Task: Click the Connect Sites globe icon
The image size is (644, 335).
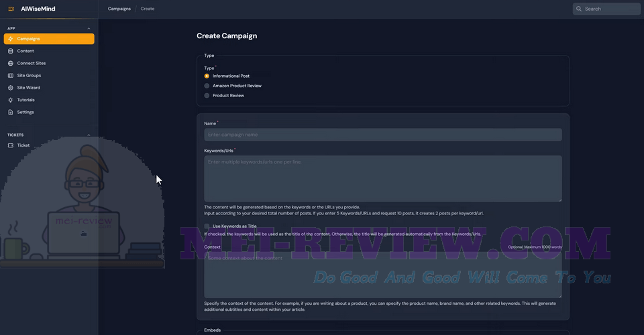Action: (11, 64)
